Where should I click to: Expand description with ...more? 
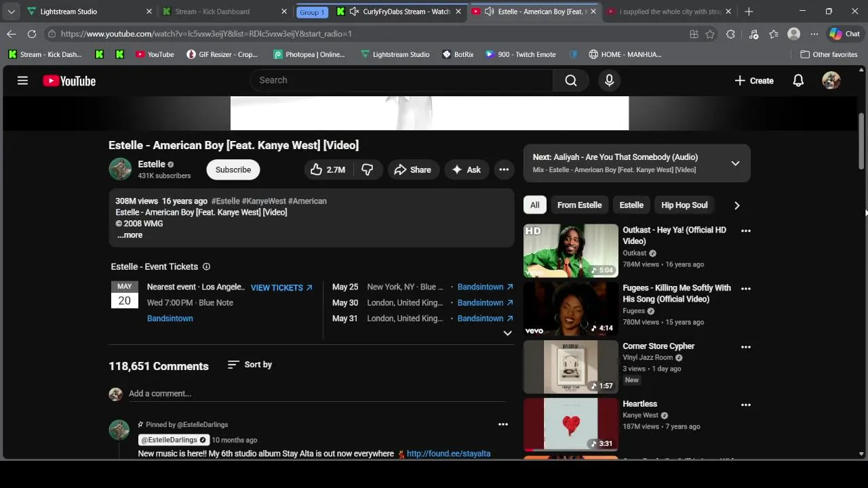click(130, 235)
